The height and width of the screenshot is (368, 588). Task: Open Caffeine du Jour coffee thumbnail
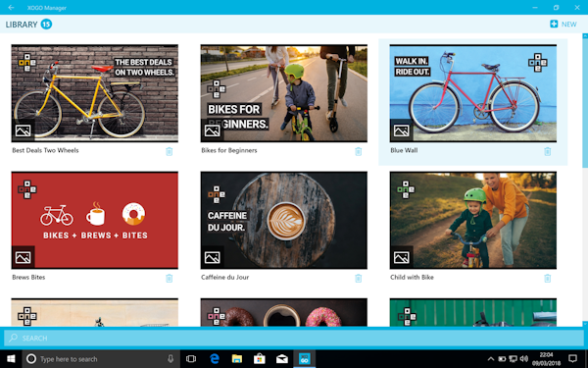pos(284,220)
